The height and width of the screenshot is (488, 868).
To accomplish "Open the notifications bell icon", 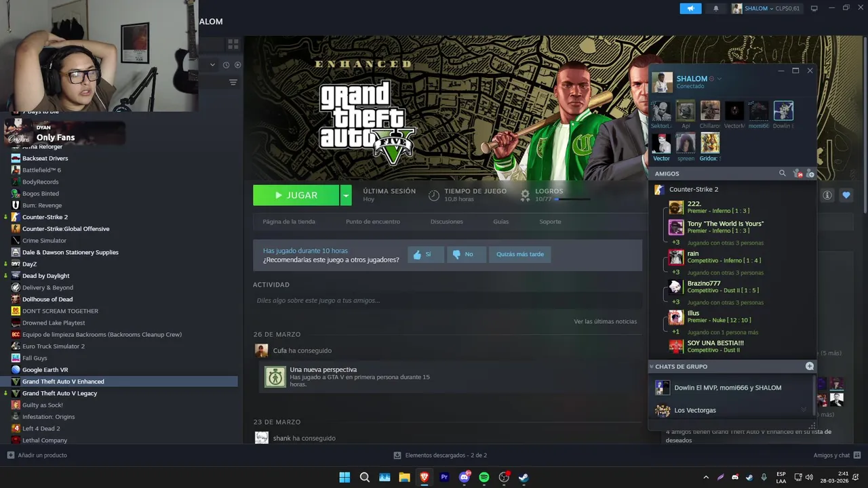I will click(716, 9).
